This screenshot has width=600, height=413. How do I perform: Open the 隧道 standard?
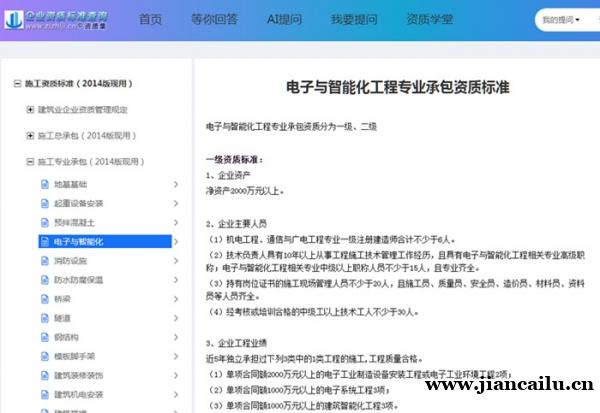click(62, 318)
